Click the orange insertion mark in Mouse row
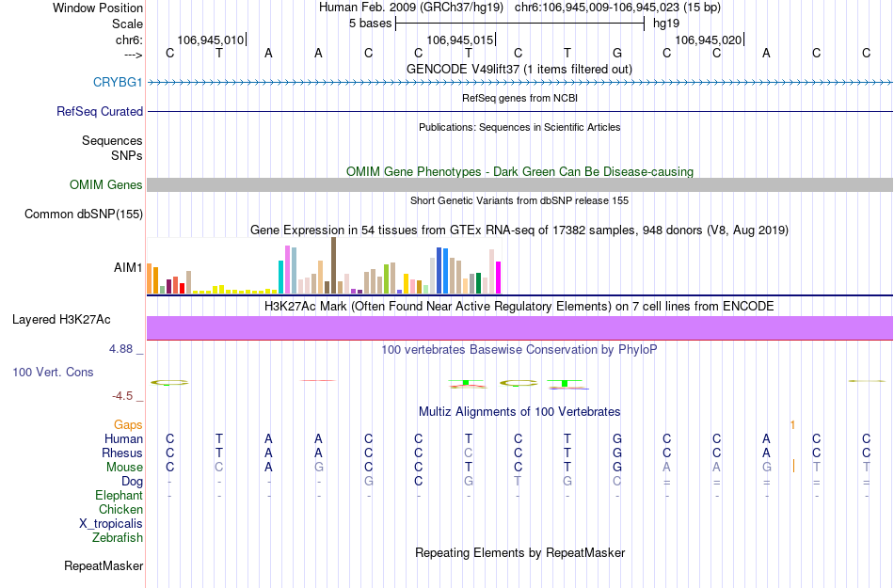Viewport: 894px width, 588px height. coord(793,467)
